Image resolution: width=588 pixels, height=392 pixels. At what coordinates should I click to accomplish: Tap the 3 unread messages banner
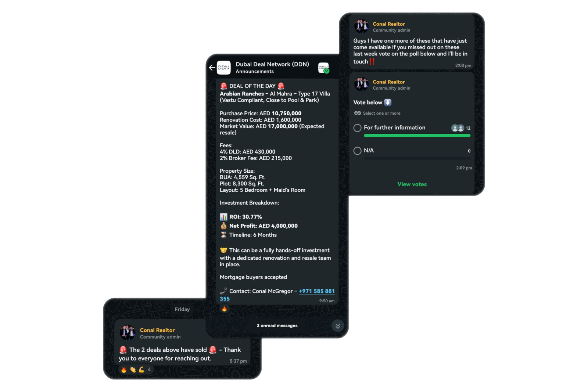[x=277, y=326]
